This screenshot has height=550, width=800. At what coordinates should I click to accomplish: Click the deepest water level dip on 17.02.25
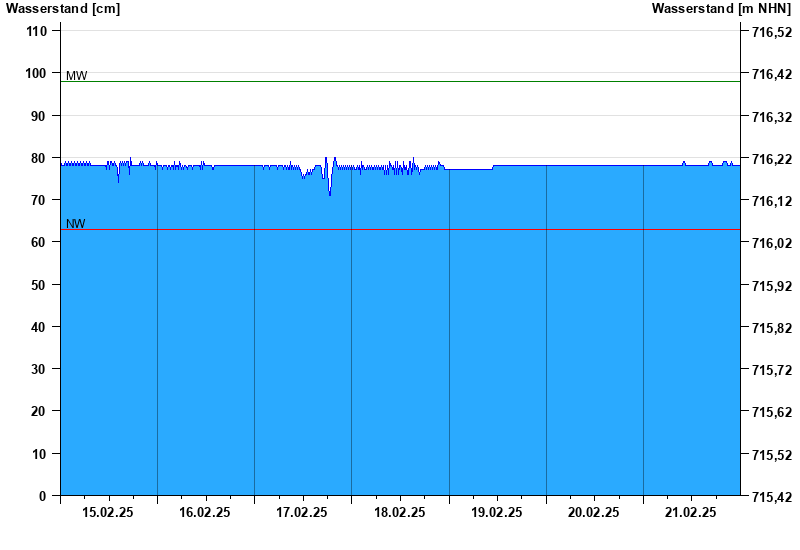click(330, 194)
